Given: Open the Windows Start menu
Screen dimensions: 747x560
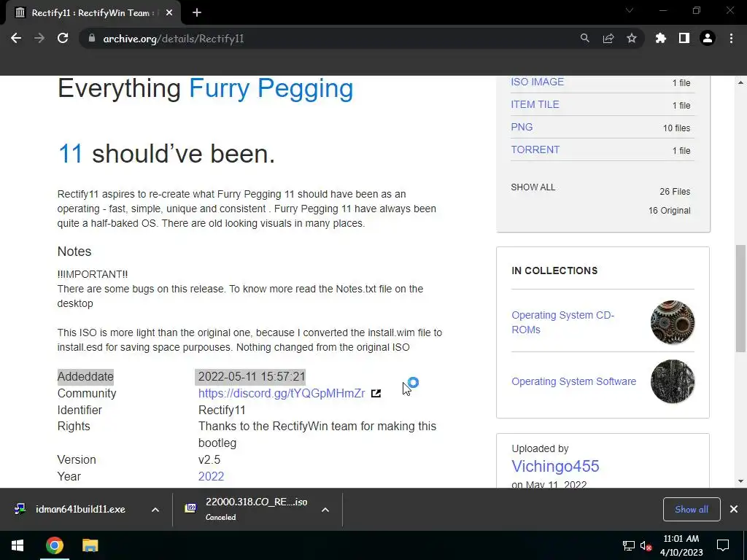Looking at the screenshot, I should tap(18, 545).
